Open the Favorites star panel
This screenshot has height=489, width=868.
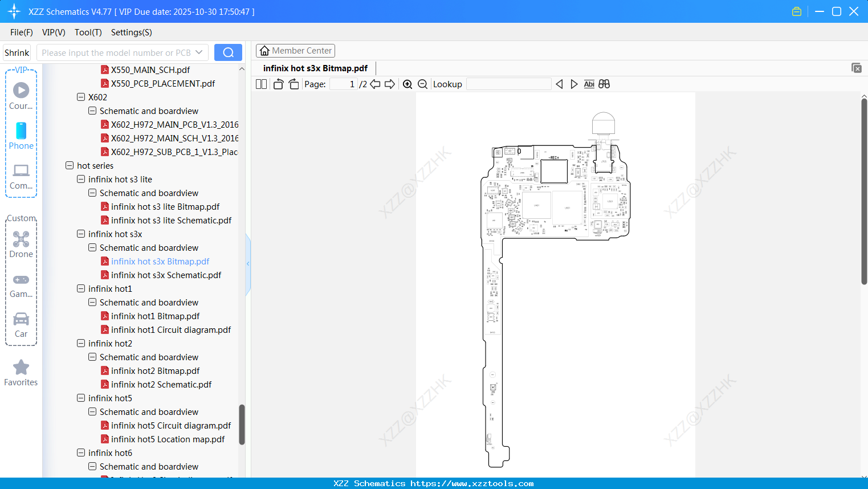pos(21,370)
